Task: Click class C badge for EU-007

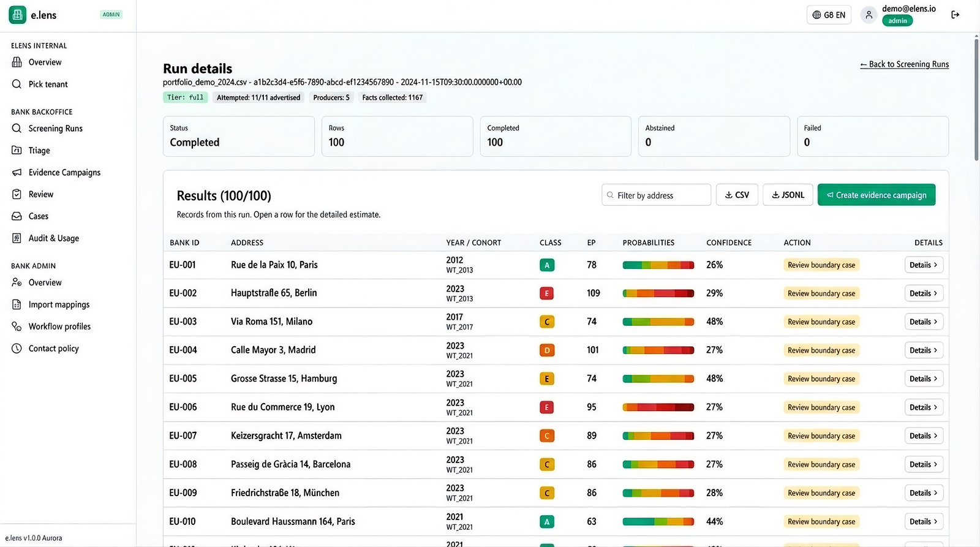Action: 547,436
